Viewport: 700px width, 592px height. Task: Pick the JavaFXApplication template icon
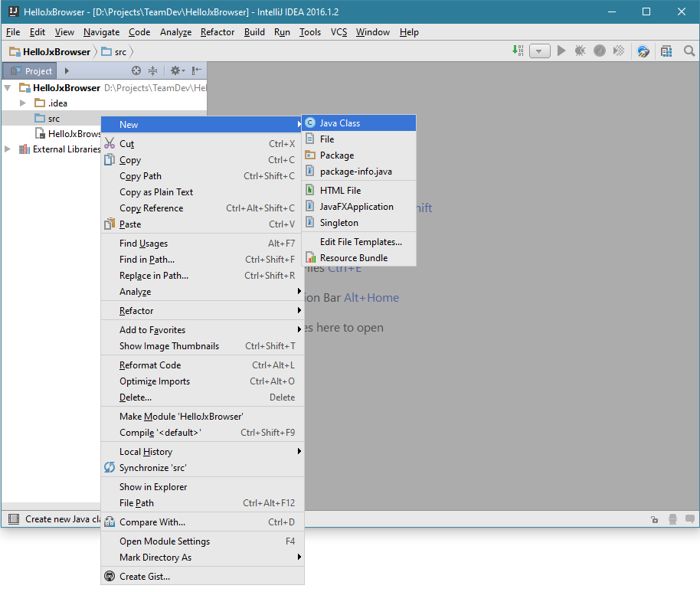pyautogui.click(x=310, y=206)
